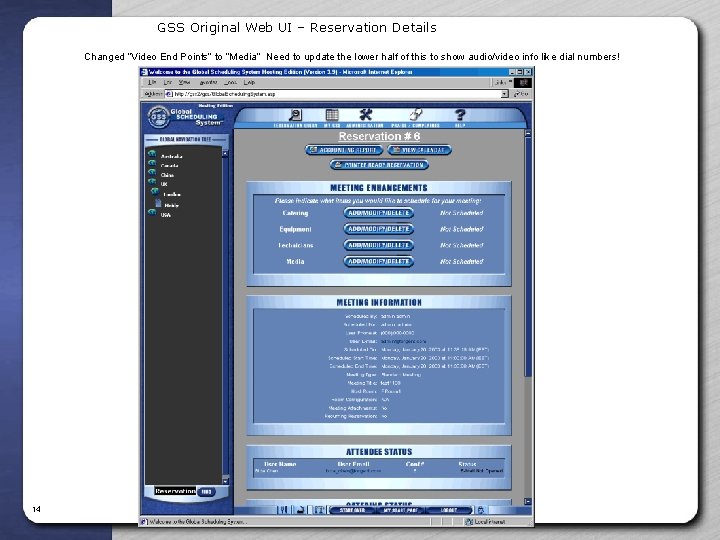720x540 pixels.
Task: Open the Edit menu
Action: click(168, 83)
